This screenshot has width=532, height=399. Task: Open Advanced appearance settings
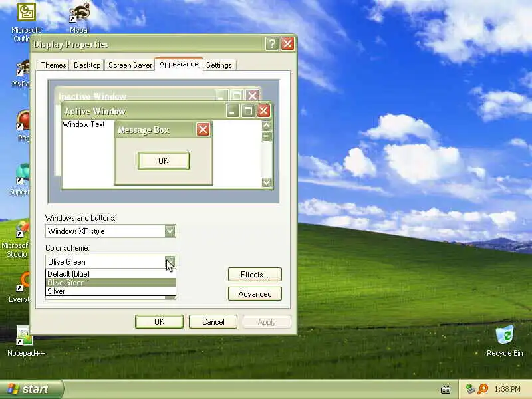255,294
